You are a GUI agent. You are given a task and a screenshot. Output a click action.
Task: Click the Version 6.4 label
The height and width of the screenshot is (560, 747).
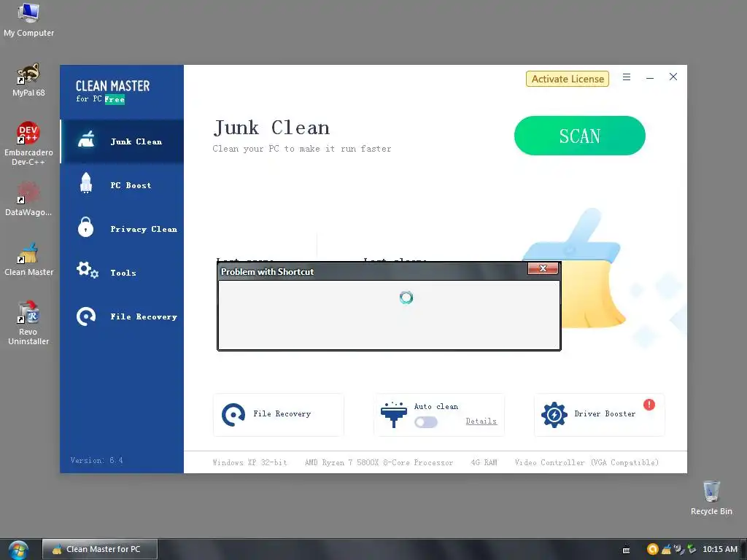coord(97,461)
